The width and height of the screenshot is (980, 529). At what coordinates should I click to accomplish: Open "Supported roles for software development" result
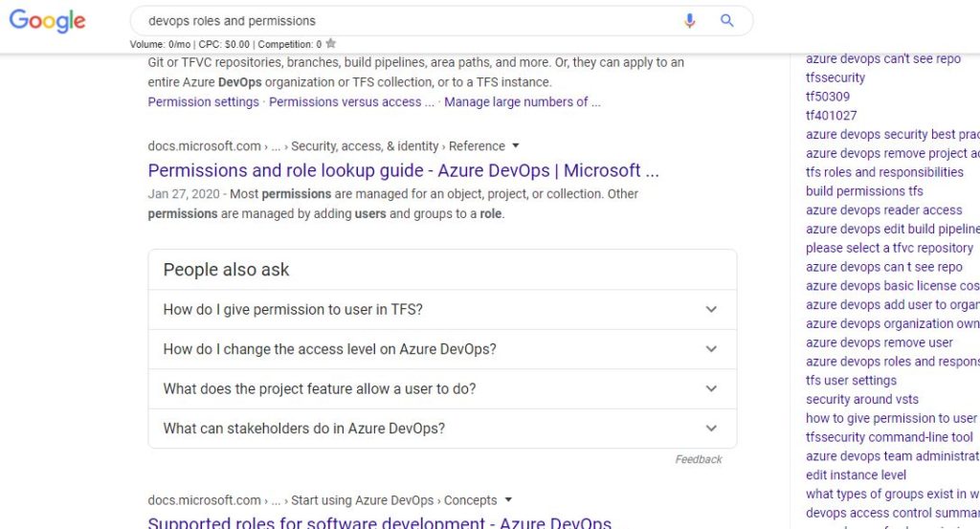point(379,523)
